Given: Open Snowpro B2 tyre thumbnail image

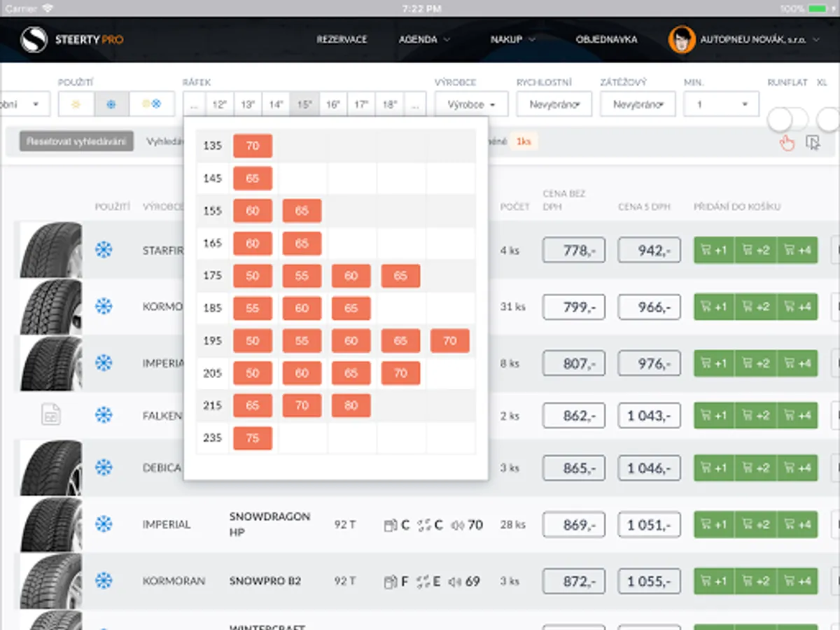Looking at the screenshot, I should click(x=51, y=581).
